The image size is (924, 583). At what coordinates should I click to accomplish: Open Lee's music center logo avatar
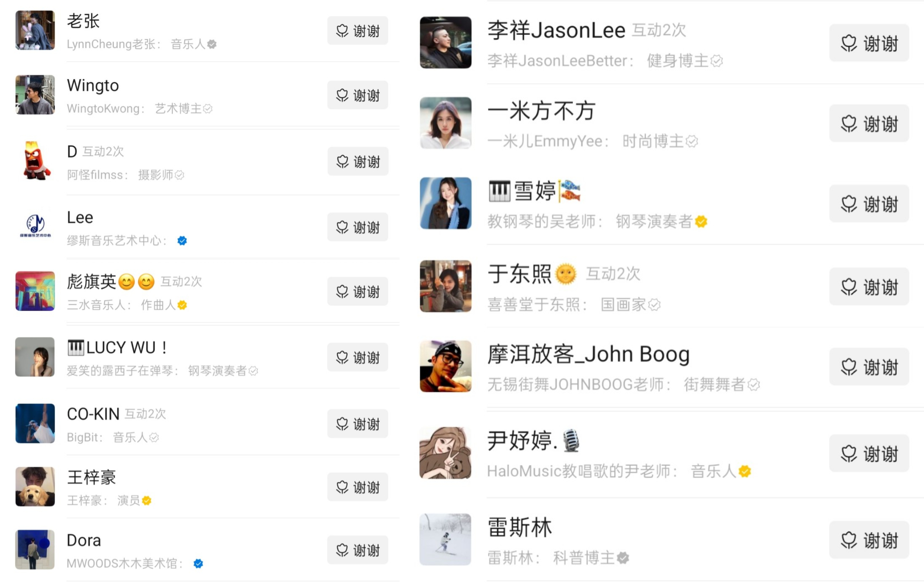click(35, 226)
